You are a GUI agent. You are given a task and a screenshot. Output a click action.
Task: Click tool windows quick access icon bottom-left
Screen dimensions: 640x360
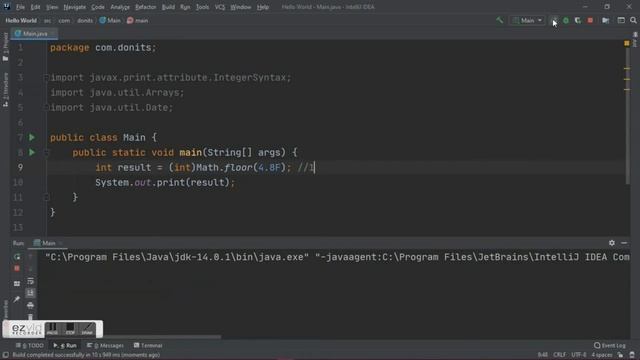tap(5, 355)
